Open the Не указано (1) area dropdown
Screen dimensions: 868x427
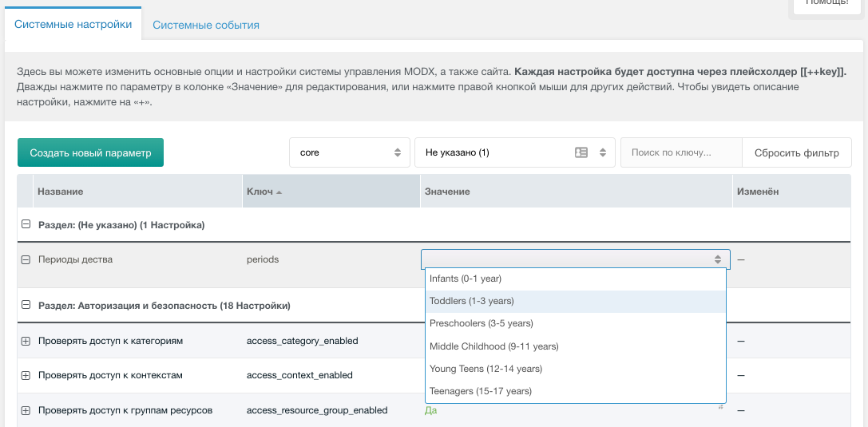click(x=515, y=152)
